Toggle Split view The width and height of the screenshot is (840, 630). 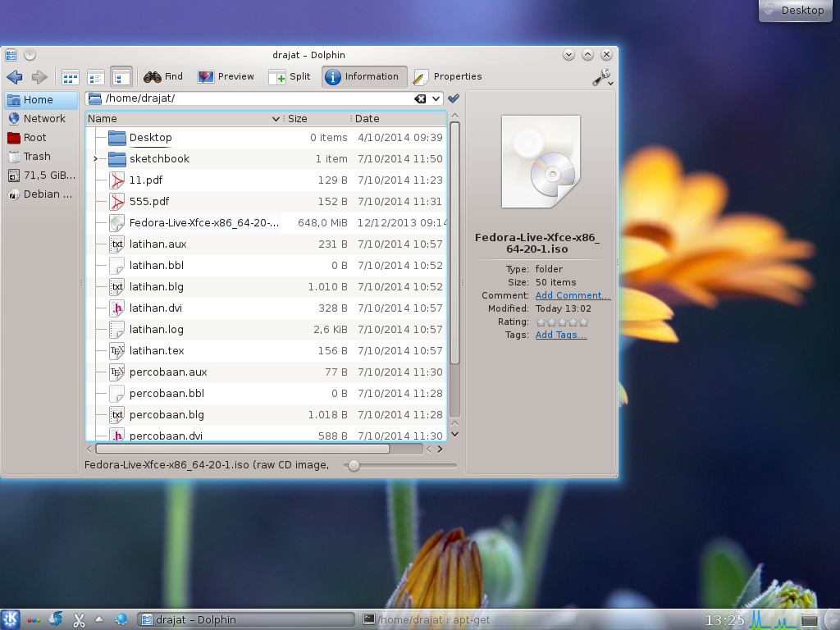pyautogui.click(x=289, y=77)
